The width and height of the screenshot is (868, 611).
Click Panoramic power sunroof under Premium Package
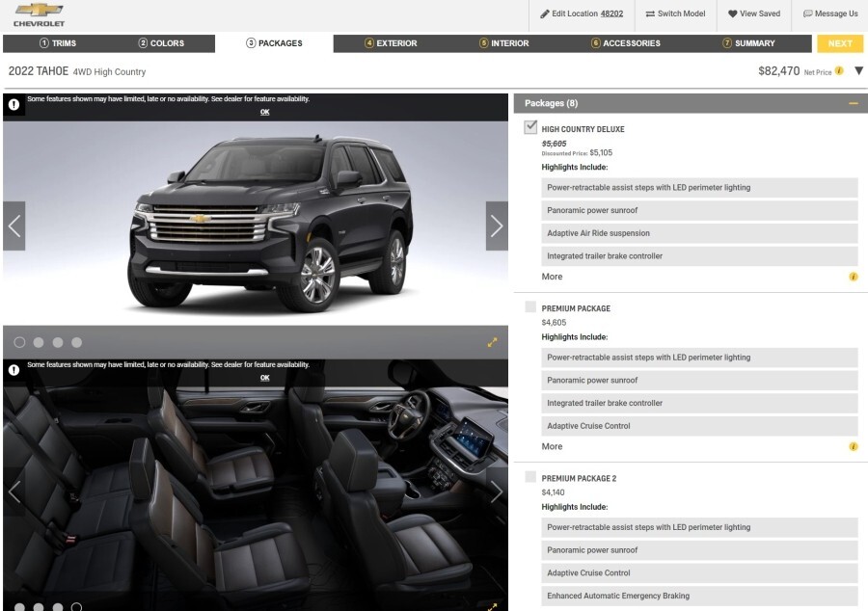coord(699,380)
